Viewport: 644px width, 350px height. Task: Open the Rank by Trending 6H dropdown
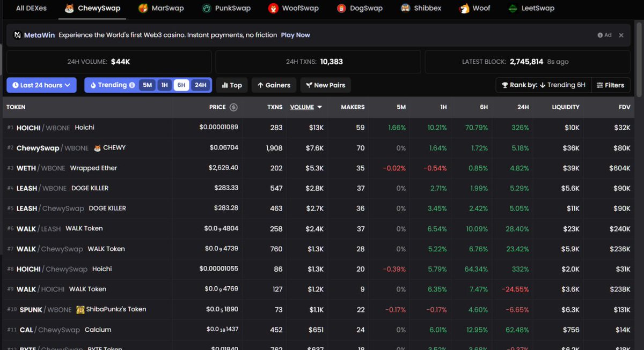543,85
